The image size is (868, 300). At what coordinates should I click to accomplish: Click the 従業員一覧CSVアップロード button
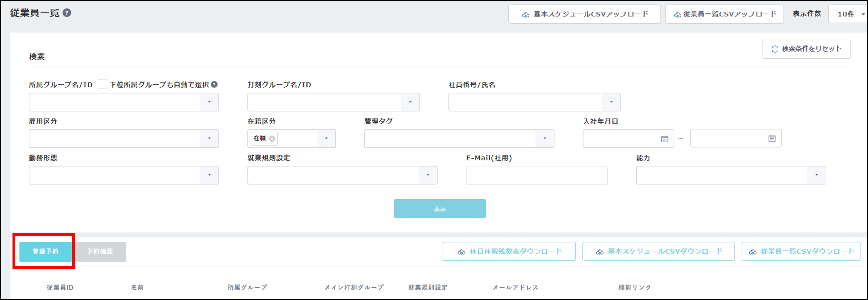click(724, 14)
